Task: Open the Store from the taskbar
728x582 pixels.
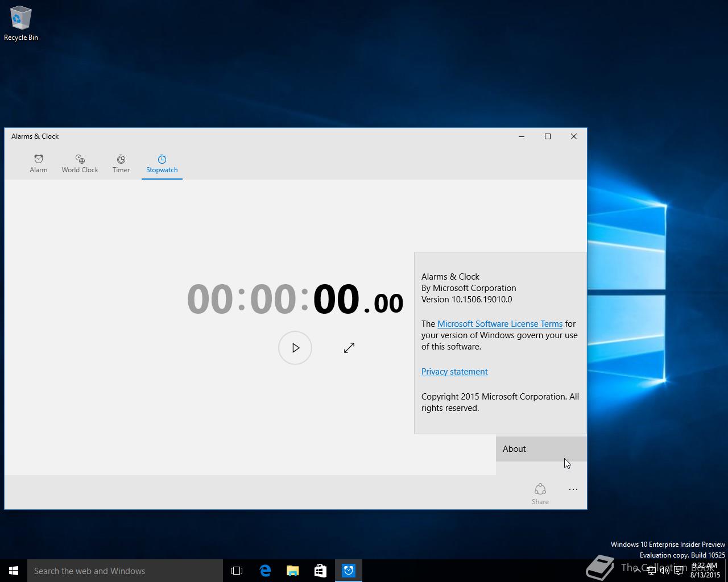Action: tap(320, 571)
